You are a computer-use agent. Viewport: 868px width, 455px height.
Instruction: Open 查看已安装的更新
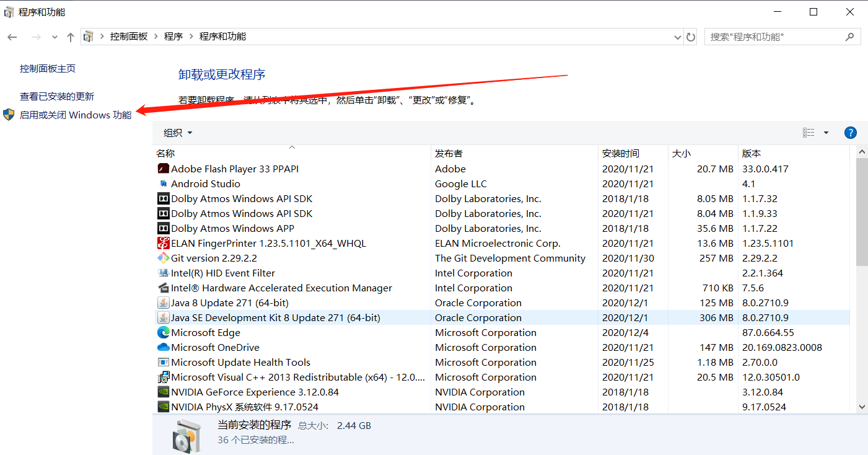pyautogui.click(x=57, y=97)
